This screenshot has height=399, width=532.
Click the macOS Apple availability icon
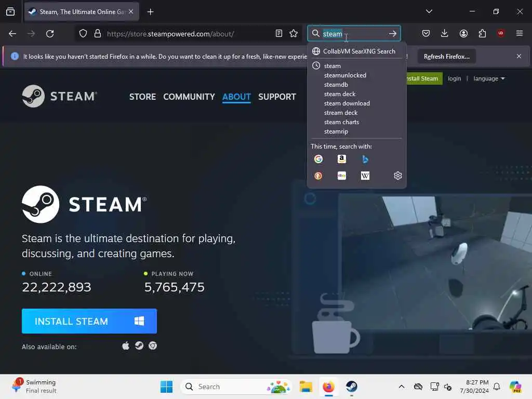[126, 345]
